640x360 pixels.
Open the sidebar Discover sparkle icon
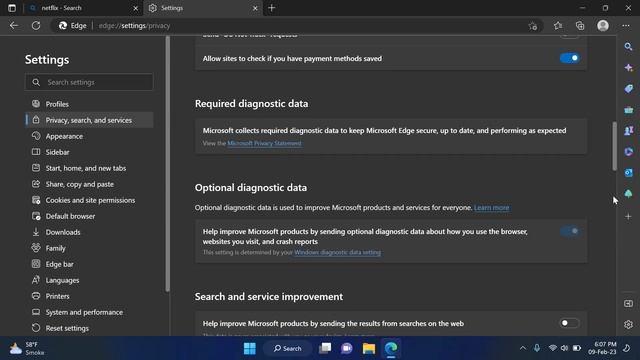[628, 68]
